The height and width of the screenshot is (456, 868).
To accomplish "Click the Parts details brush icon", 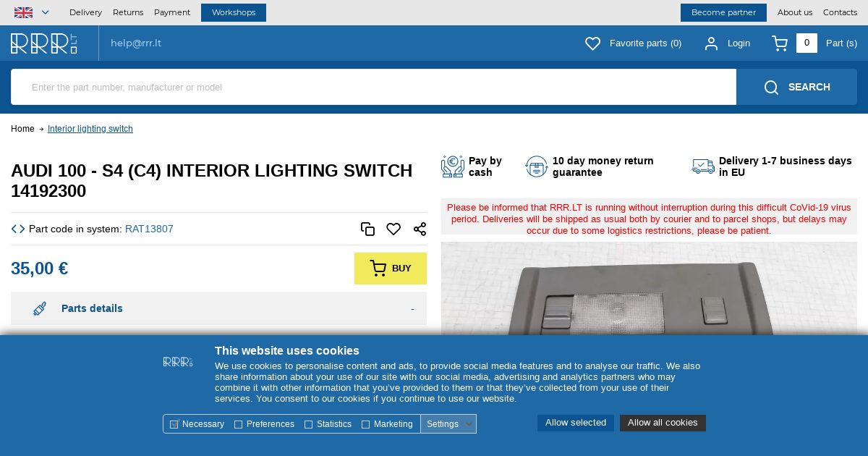I will pos(40,308).
